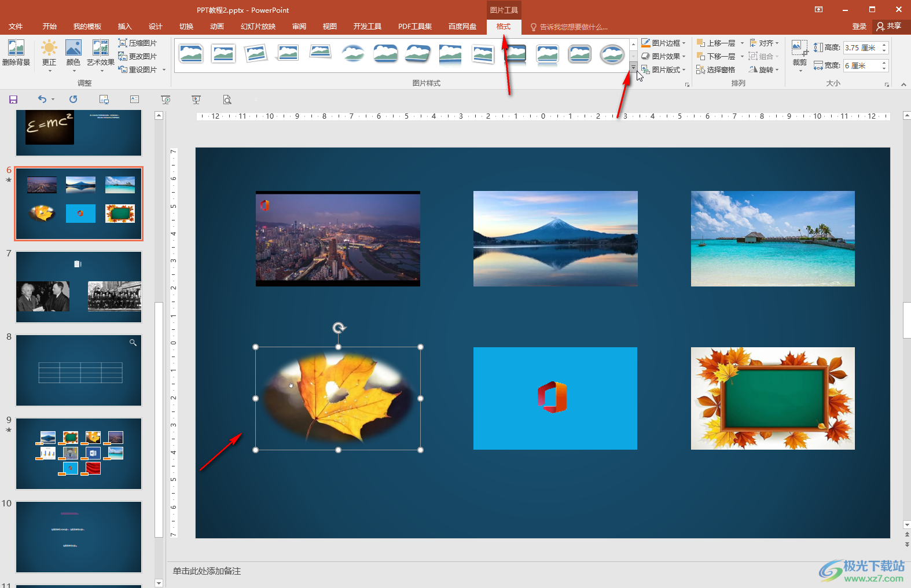Open the 图片样式 group dialog launcher

click(688, 84)
